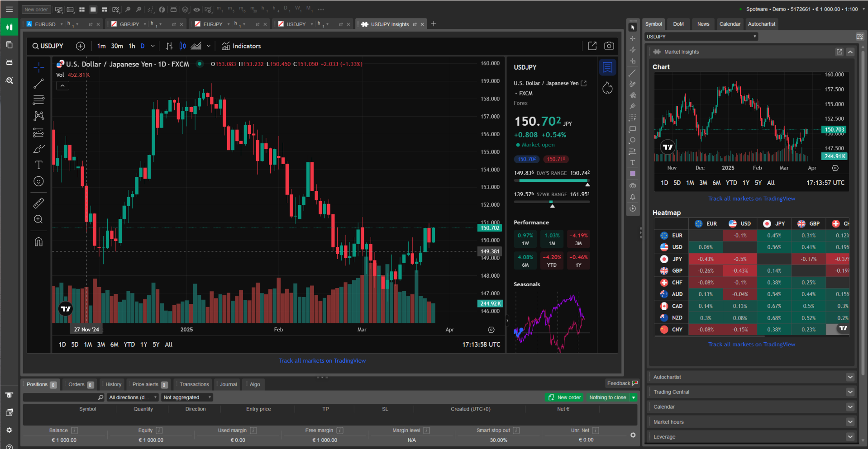This screenshot has height=449, width=868.
Task: Select the trend line drawing tool
Action: click(x=39, y=83)
